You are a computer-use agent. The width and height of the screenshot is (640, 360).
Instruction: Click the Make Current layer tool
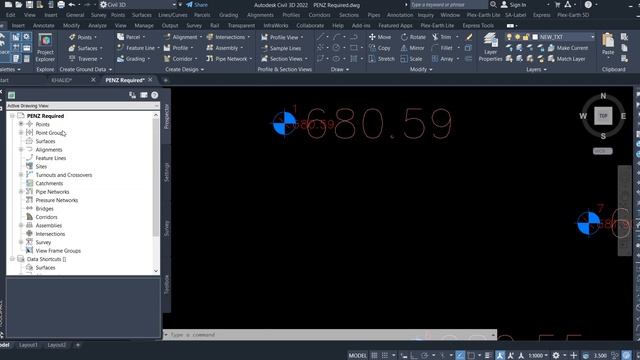(568, 48)
